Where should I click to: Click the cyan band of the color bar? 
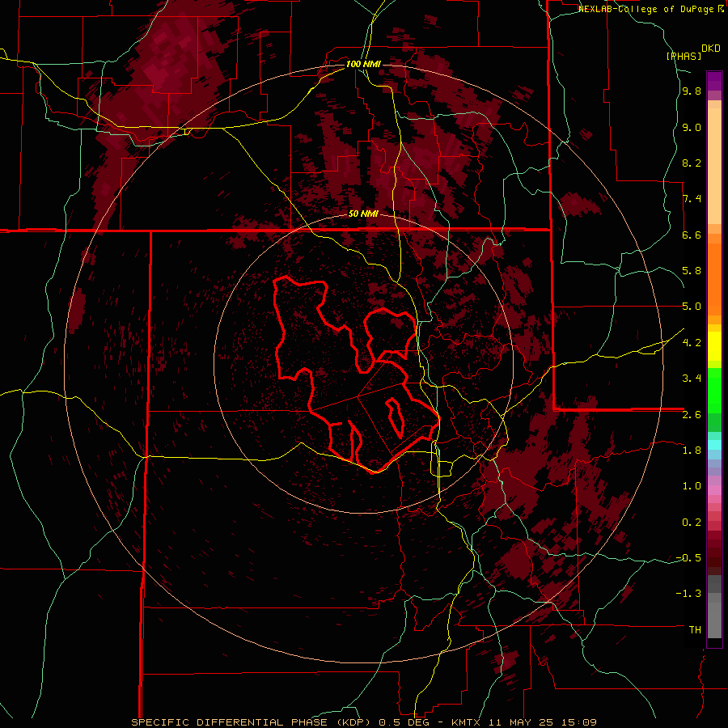(x=714, y=444)
